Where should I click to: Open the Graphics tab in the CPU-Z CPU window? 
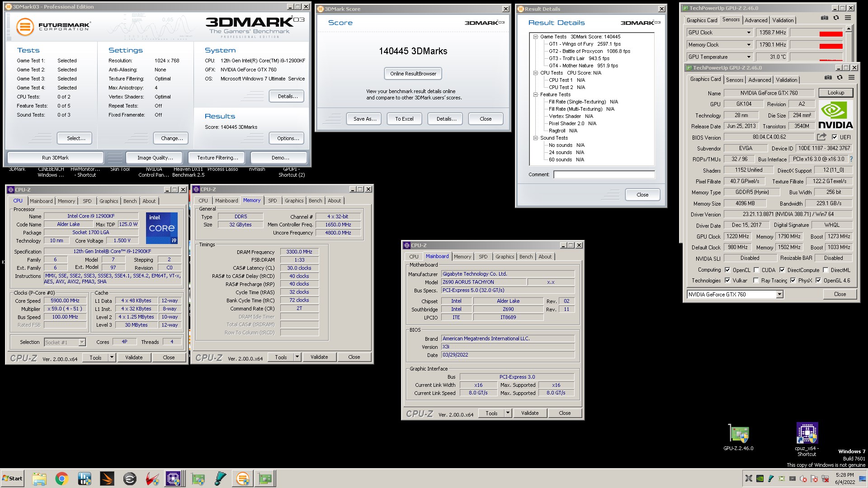(x=108, y=201)
